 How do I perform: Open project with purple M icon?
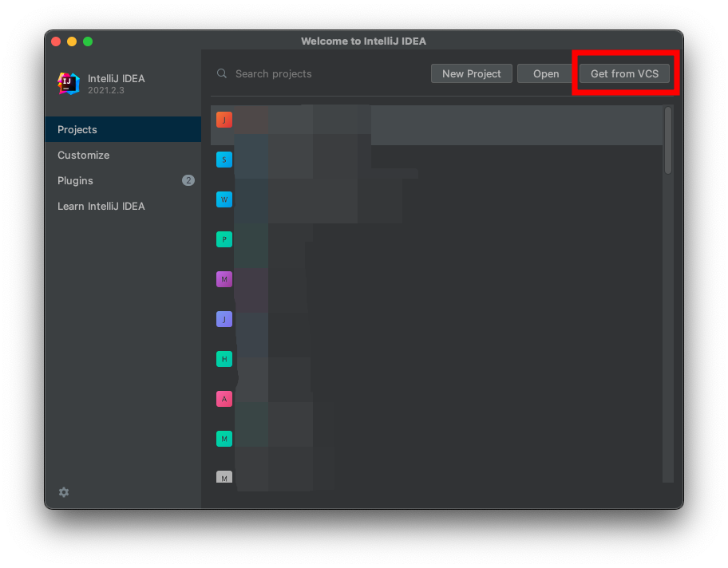click(x=224, y=279)
